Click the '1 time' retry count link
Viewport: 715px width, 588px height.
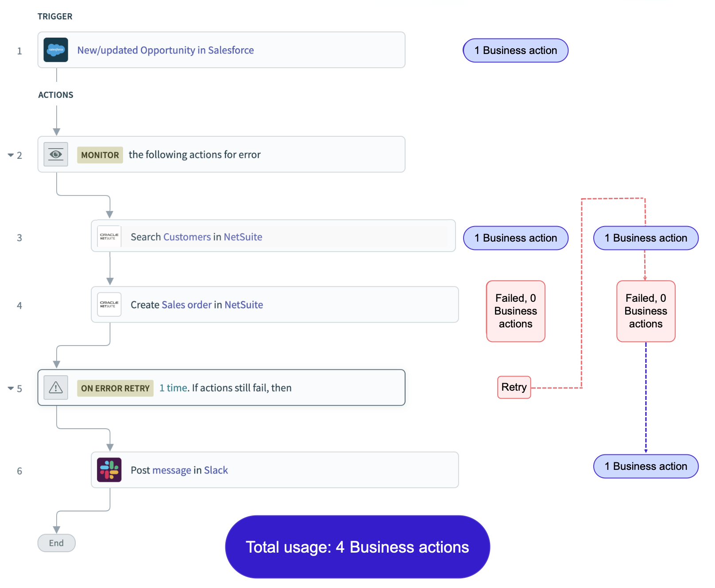(174, 388)
